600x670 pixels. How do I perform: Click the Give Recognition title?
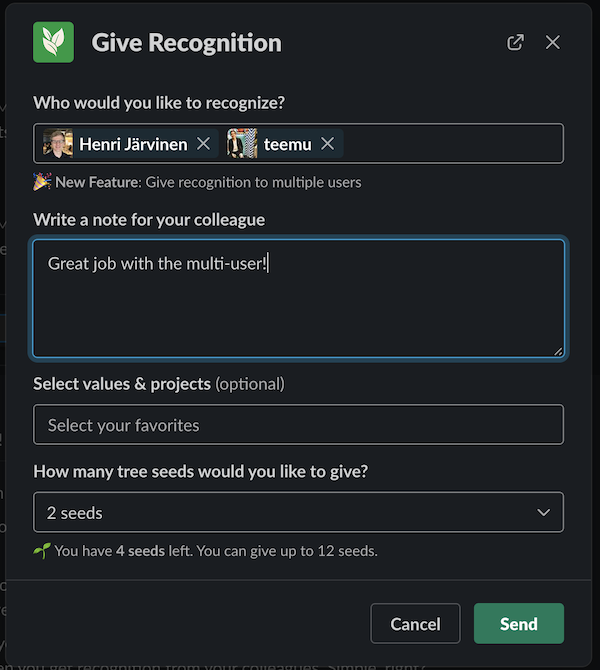tap(187, 43)
